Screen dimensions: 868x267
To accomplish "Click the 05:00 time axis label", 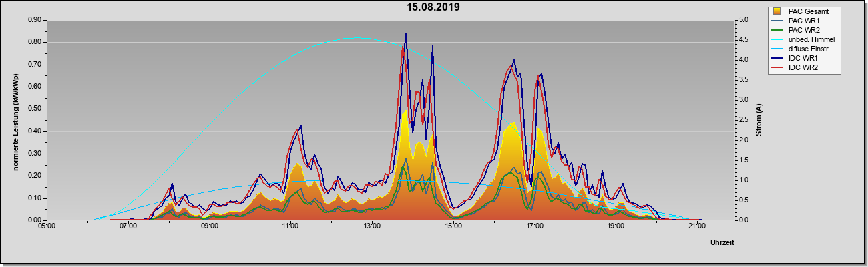I will pos(46,226).
